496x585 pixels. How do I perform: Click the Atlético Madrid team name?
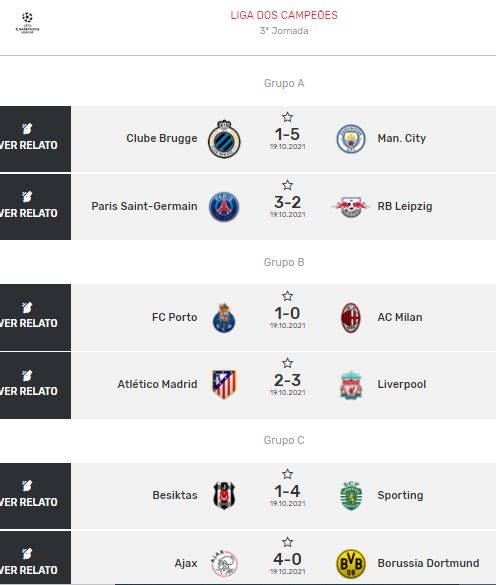[x=157, y=384]
